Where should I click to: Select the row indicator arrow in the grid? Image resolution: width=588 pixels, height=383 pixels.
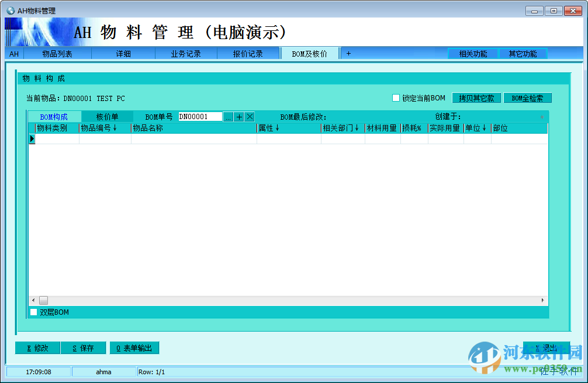point(33,139)
